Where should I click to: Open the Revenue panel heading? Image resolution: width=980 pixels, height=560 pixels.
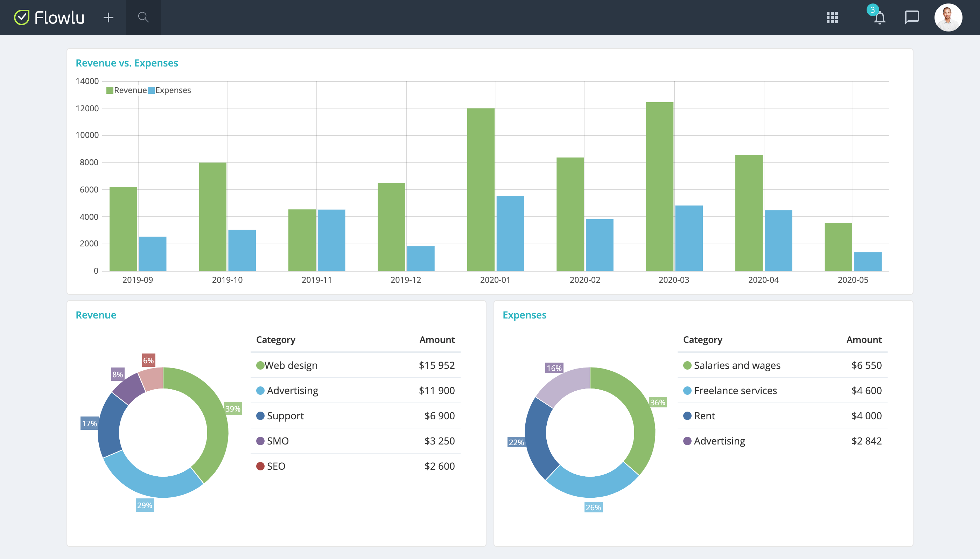coord(96,315)
